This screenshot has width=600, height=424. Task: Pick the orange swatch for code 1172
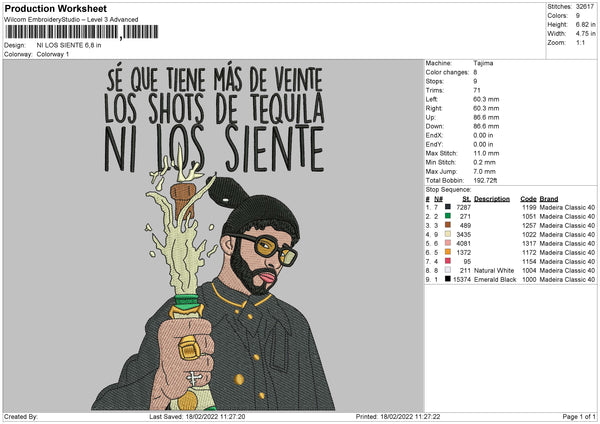(447, 252)
